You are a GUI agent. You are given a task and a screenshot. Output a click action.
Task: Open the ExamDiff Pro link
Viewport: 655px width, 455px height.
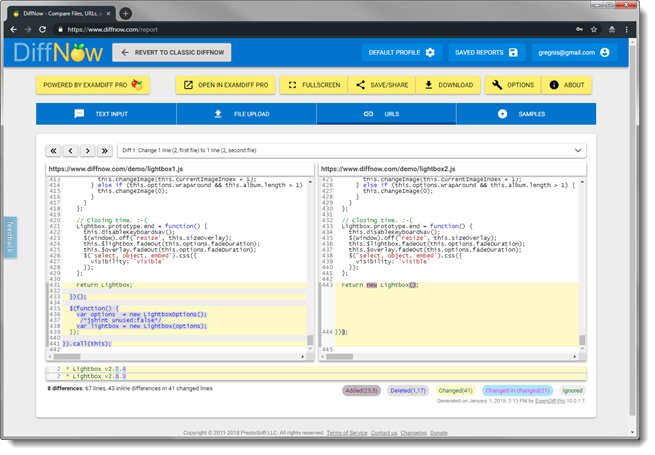click(550, 401)
